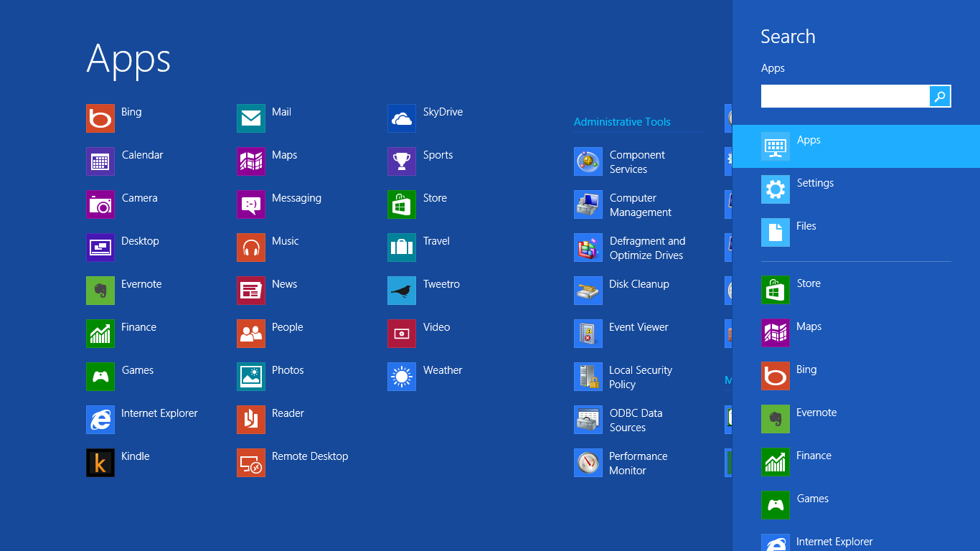Open the SkyDrive app icon
Screen dimensions: 980x551
(x=402, y=118)
